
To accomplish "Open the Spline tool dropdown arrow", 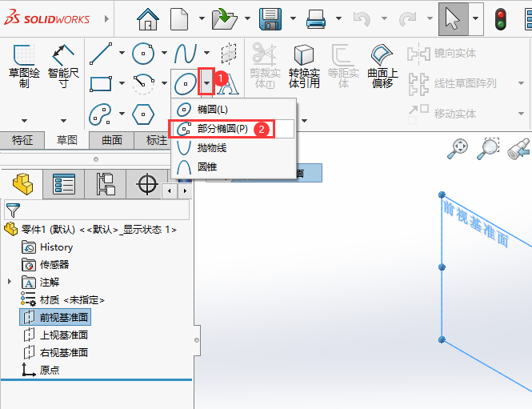I will click(x=206, y=53).
